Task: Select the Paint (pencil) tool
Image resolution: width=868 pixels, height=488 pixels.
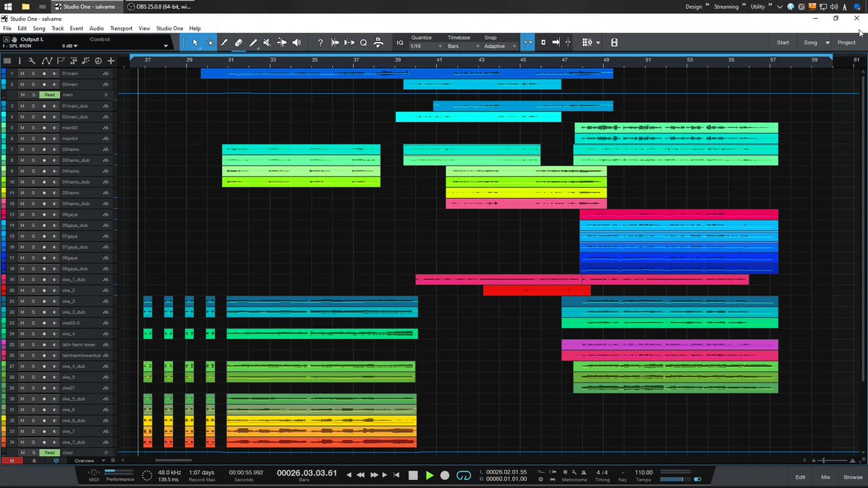Action: pyautogui.click(x=253, y=43)
